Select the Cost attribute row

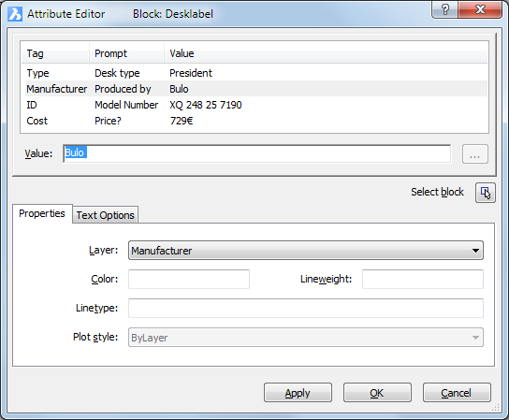tap(255, 121)
